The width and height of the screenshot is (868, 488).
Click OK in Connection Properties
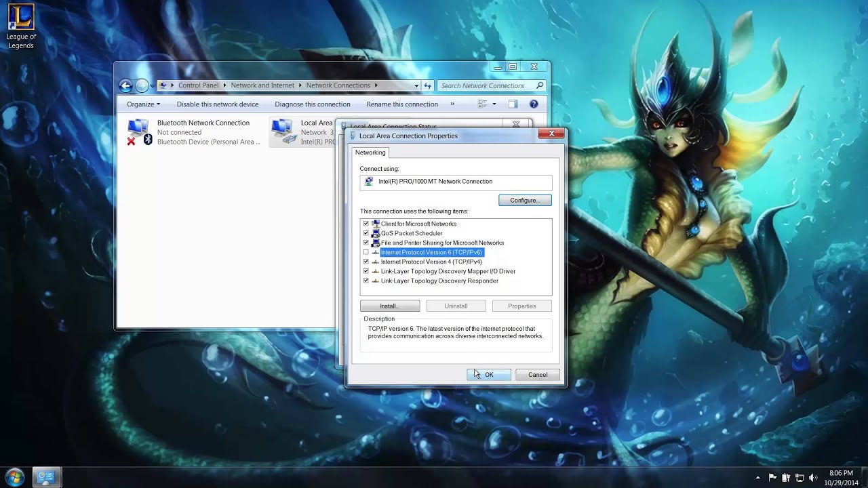click(x=489, y=375)
